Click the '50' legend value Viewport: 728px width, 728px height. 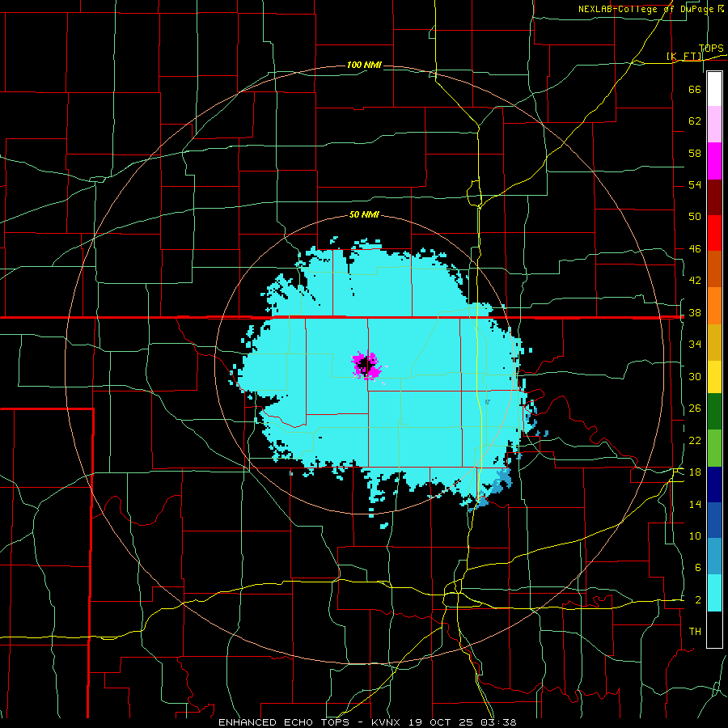pyautogui.click(x=695, y=217)
